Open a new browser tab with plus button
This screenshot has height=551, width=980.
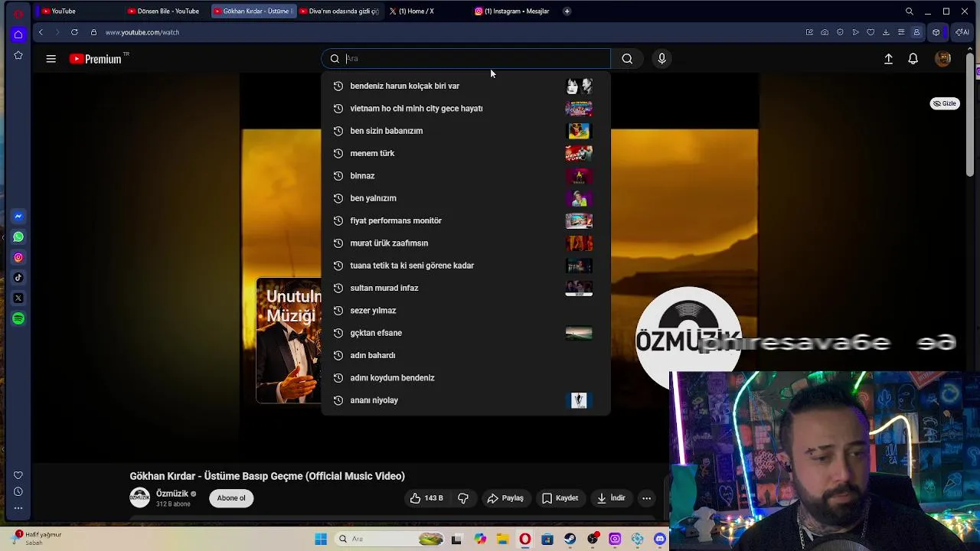[567, 11]
